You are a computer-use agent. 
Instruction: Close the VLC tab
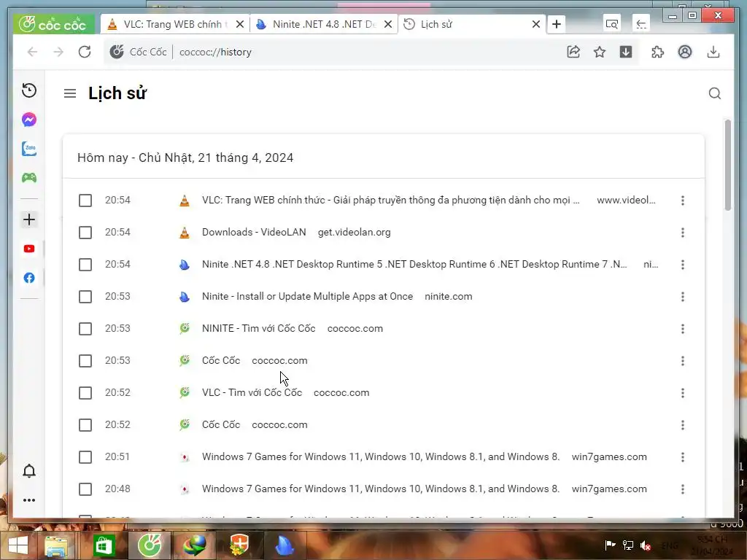(240, 24)
